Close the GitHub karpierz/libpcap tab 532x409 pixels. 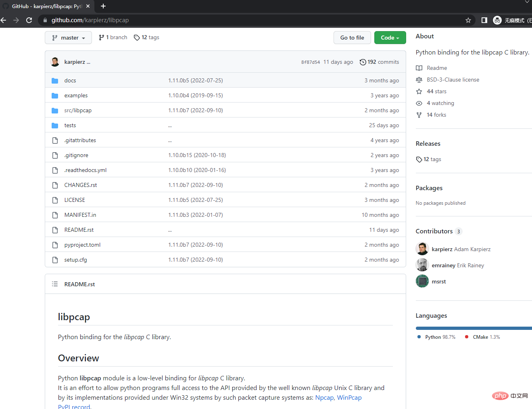click(88, 6)
